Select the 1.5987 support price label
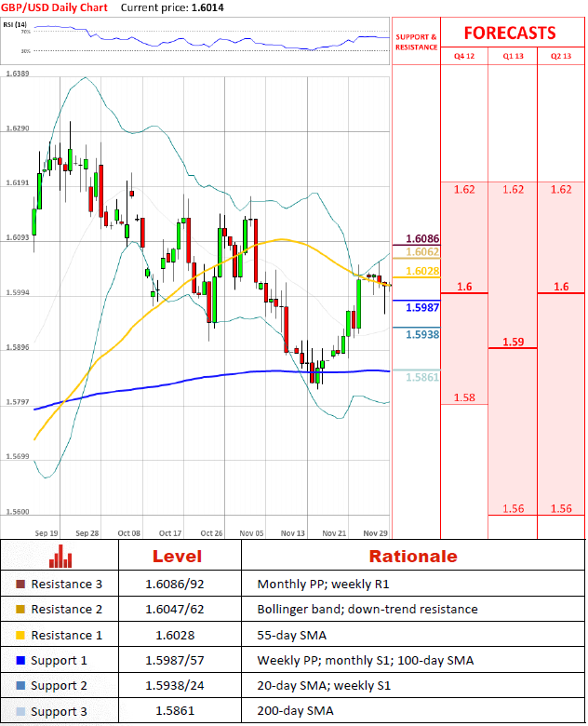The image size is (588, 726). tap(421, 306)
